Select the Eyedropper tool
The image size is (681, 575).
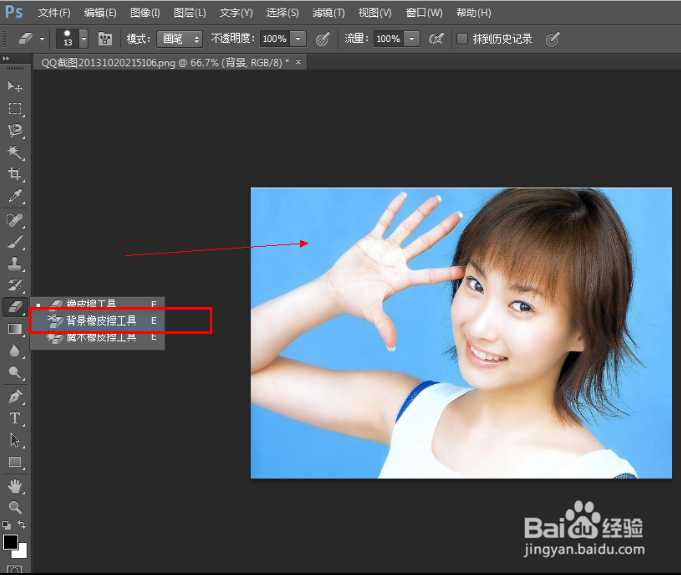point(15,196)
